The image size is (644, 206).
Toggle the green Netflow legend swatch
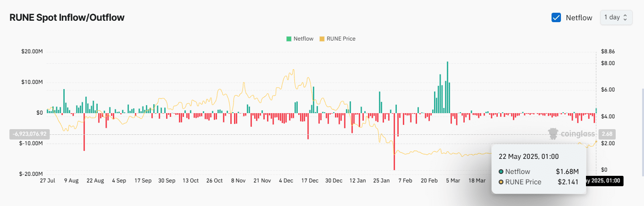click(x=289, y=39)
